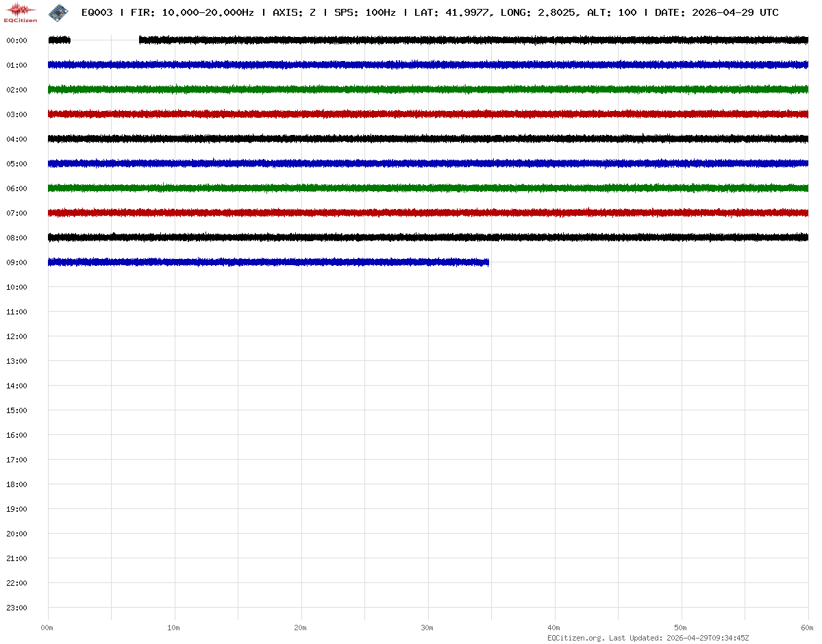Click the EQCitizen.org footer text
This screenshot has width=822, height=644.
[575, 638]
